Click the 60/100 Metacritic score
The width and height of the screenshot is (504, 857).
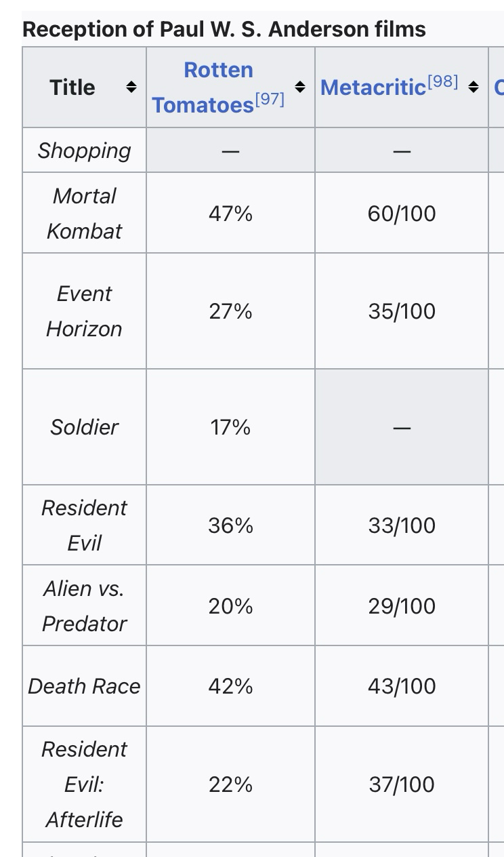[x=402, y=214]
